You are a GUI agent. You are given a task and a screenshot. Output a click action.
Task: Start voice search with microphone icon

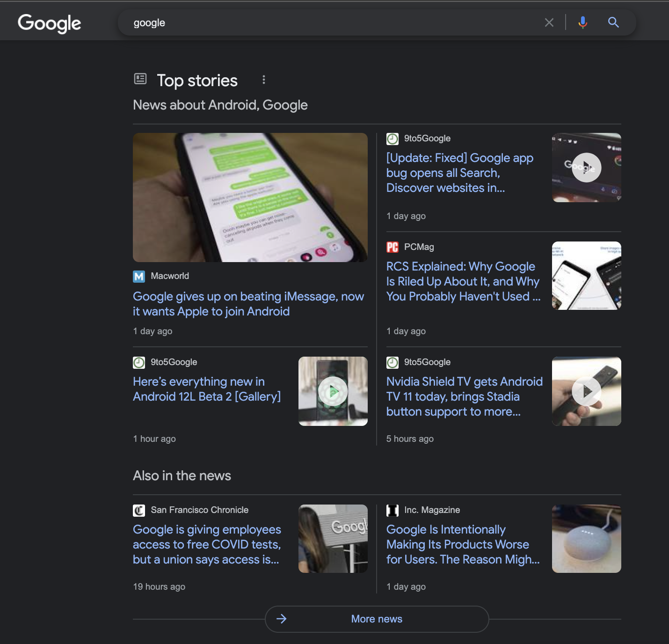[x=582, y=22]
